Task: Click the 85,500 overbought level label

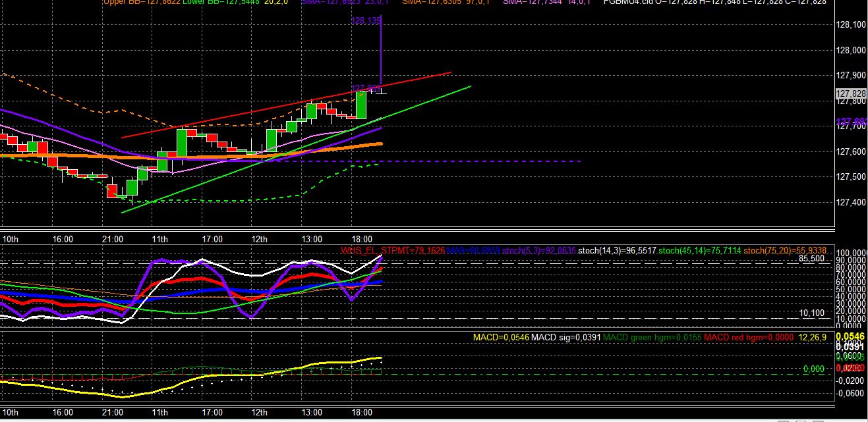Action: [x=812, y=259]
